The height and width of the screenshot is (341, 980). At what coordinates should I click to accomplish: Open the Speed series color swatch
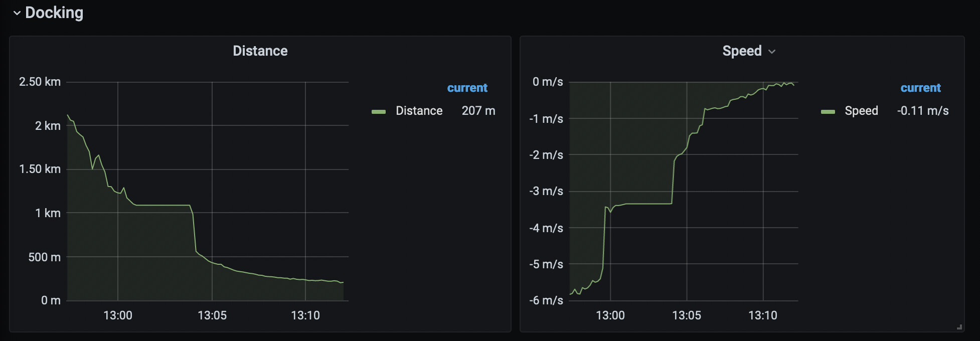click(x=828, y=111)
